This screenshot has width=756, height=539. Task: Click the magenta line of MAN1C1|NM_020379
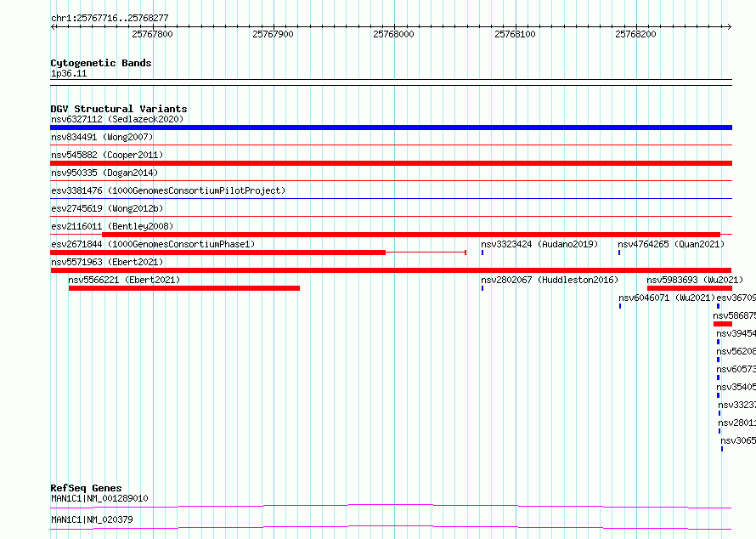click(x=391, y=527)
